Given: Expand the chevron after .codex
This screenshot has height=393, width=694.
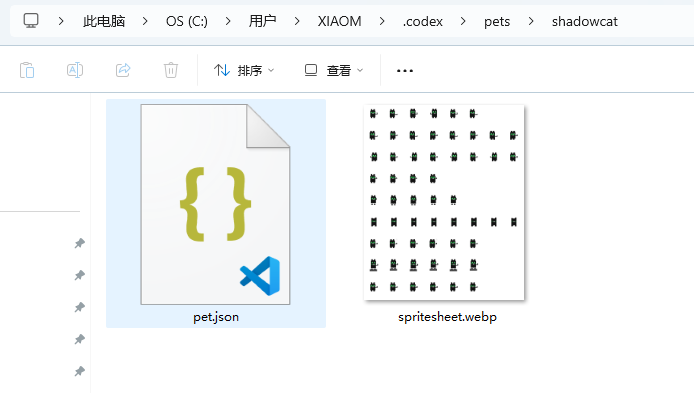Looking at the screenshot, I should click(463, 21).
